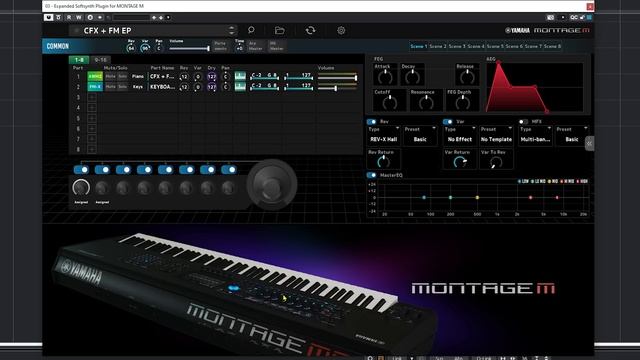The height and width of the screenshot is (360, 640).
Task: Toggle the fourth knob link switch
Action: tap(144, 169)
